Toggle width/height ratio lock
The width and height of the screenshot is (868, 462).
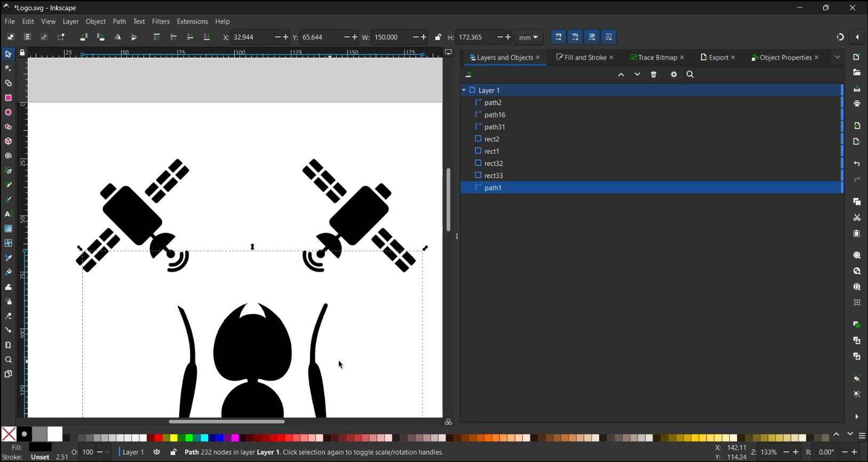[438, 37]
